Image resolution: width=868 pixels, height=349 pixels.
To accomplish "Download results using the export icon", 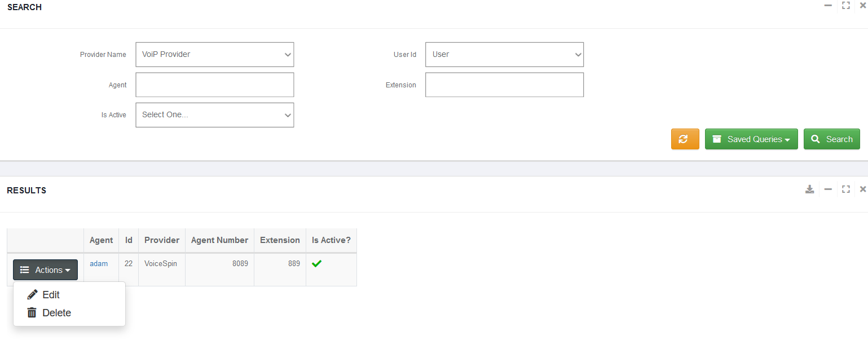I will pos(809,189).
